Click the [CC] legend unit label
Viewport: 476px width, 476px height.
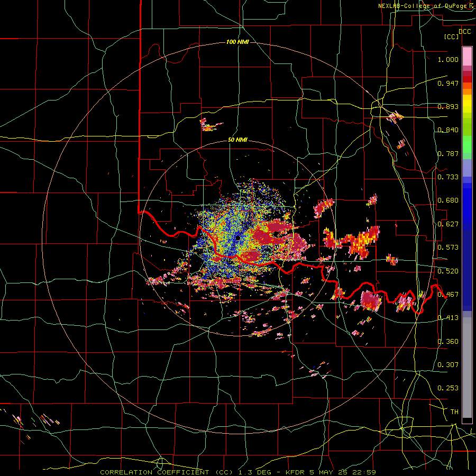451,36
